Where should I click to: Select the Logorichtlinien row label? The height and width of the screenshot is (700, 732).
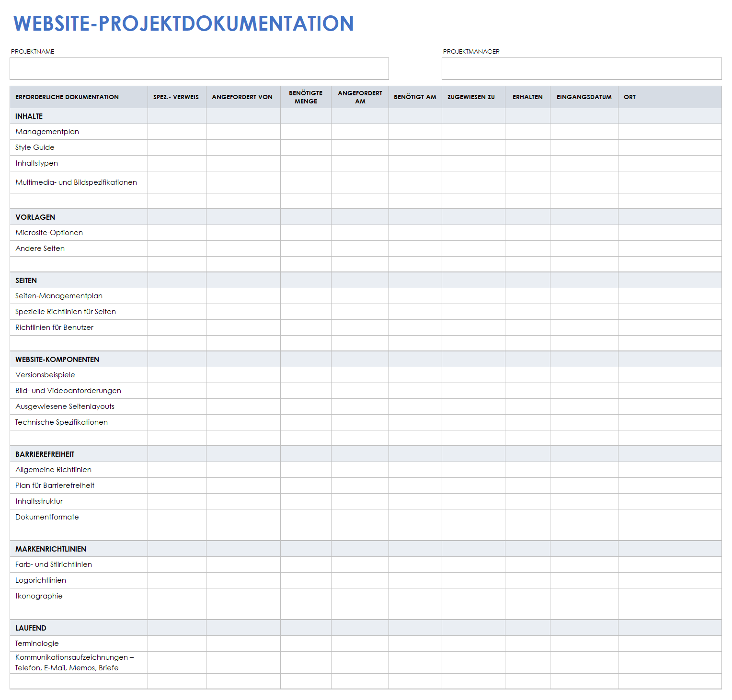point(41,580)
